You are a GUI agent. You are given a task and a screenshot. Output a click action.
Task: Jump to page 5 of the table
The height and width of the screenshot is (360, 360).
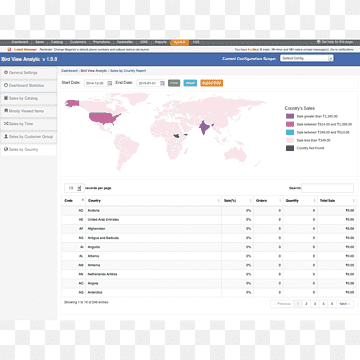(332, 304)
